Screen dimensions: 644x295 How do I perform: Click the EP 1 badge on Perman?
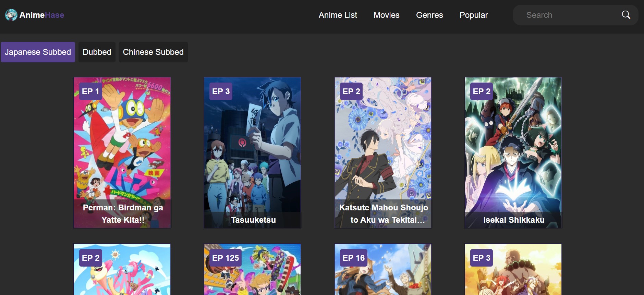90,91
